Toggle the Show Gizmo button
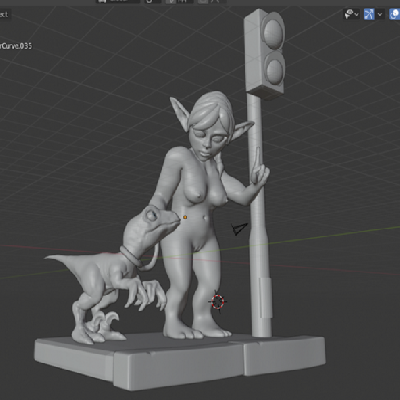 click(369, 14)
